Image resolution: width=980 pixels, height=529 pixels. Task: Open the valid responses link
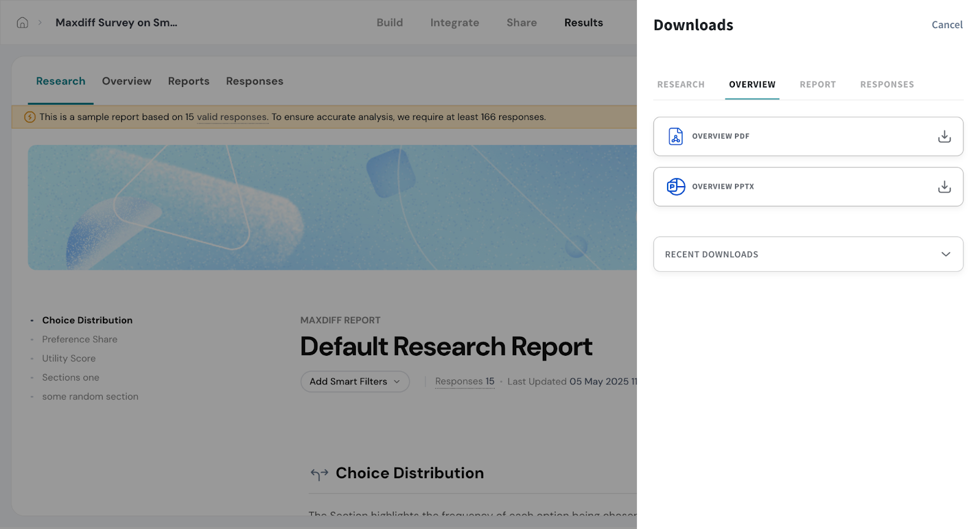232,117
